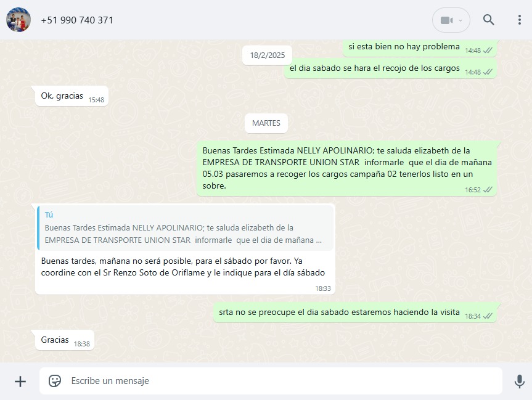This screenshot has width=532, height=400.
Task: Click read receipt ticks on 16:52 message
Action: pos(488,190)
